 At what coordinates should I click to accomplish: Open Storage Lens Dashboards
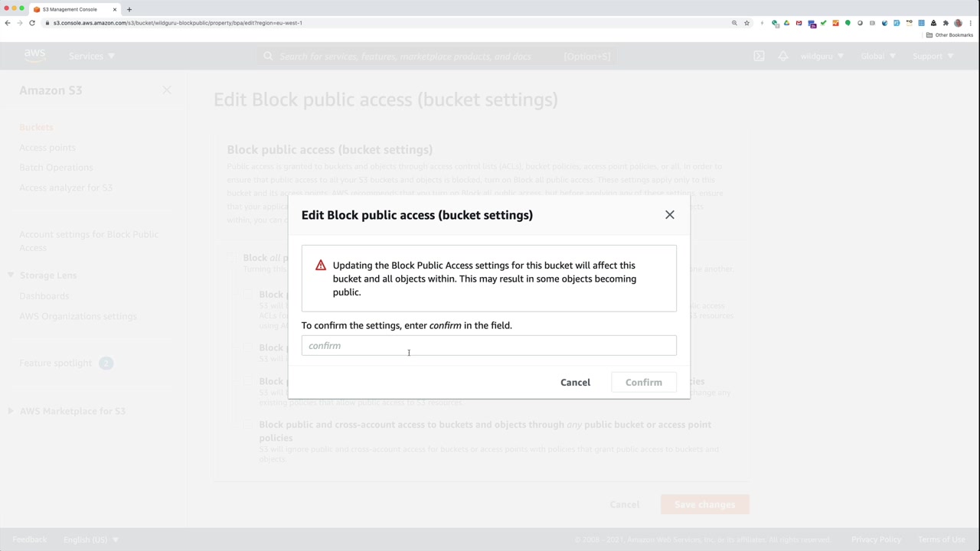click(44, 295)
